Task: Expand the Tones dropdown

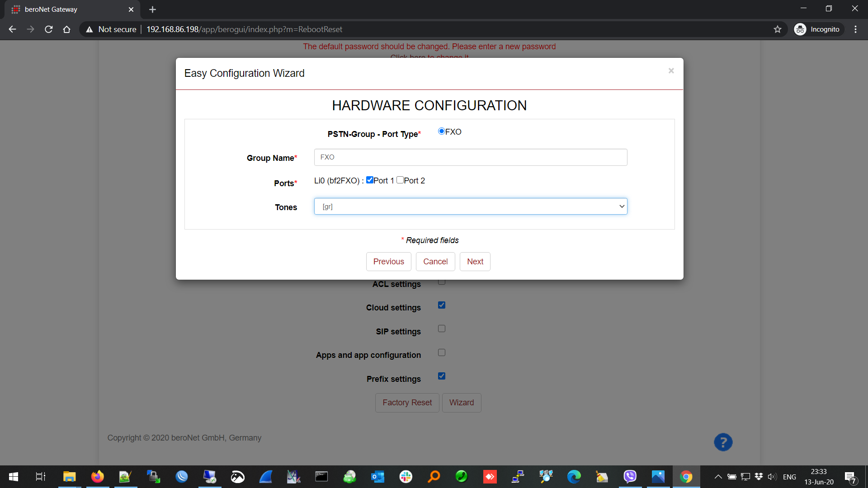Action: pos(470,206)
